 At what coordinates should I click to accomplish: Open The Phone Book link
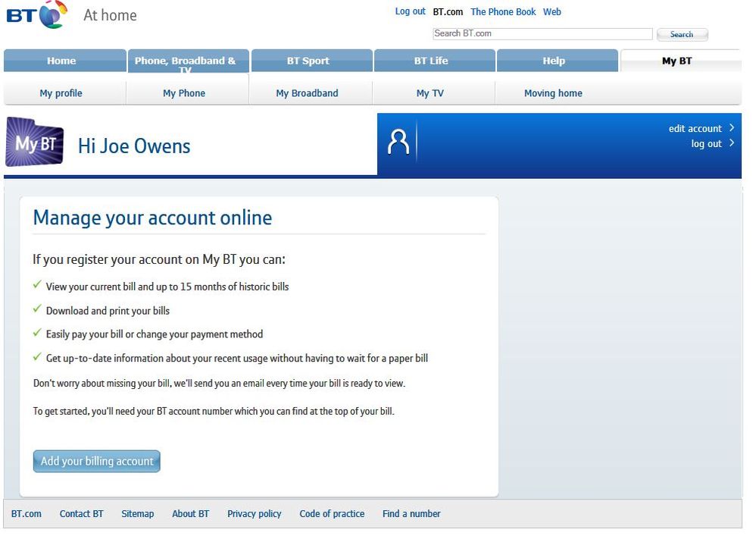pyautogui.click(x=503, y=12)
